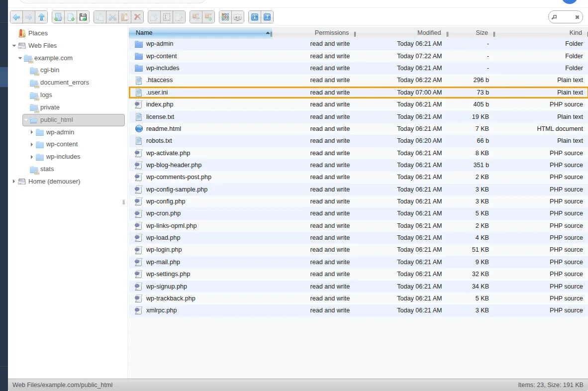
Task: Click the PHP file icon next to index.php
Action: (138, 104)
